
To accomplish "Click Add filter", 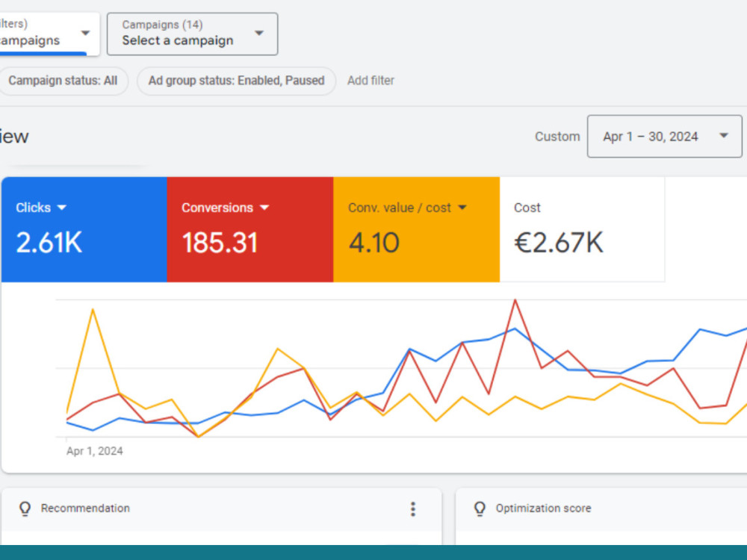I will pyautogui.click(x=371, y=81).
